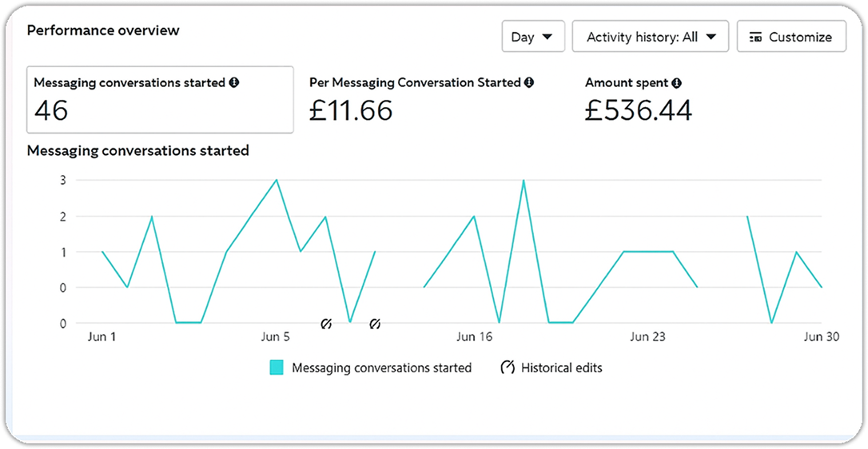Click the Historical edits legend icon
This screenshot has width=868, height=449.
508,368
